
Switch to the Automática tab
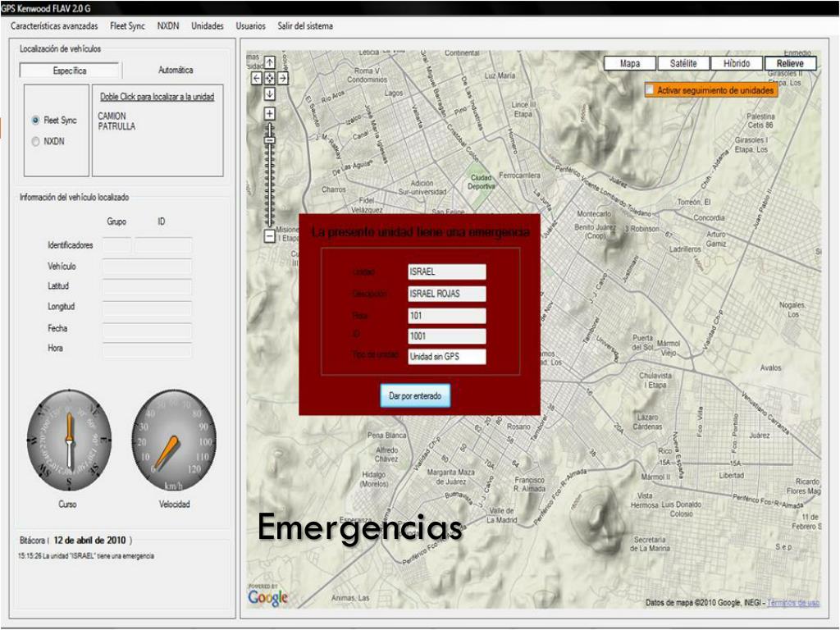click(176, 71)
